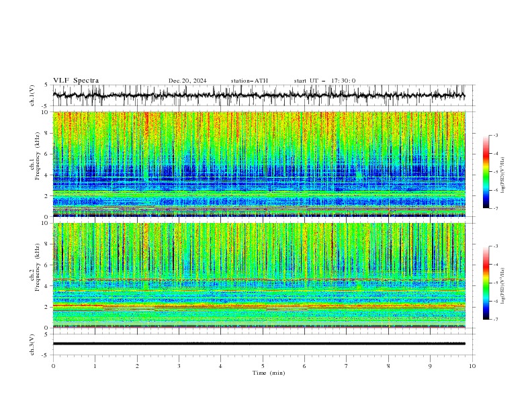Screen dimensions: 532x411
Task: Click the time axis tick label '2'
Action: [x=137, y=366]
